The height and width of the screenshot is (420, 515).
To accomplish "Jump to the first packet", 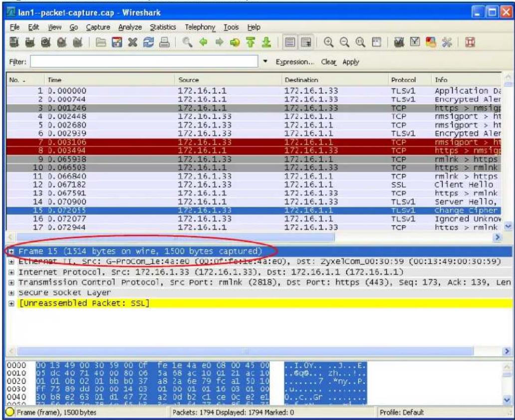I will coord(251,42).
